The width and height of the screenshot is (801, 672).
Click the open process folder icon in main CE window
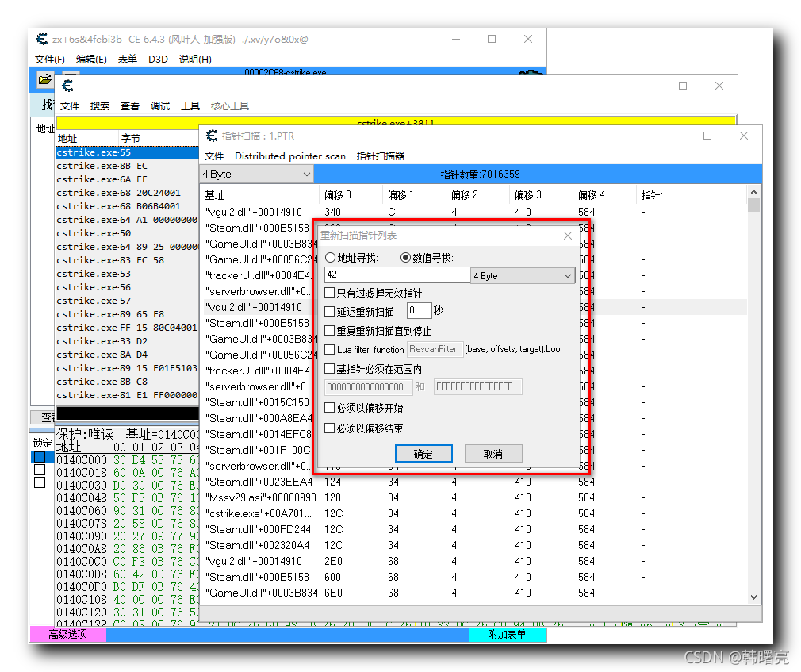(x=44, y=79)
